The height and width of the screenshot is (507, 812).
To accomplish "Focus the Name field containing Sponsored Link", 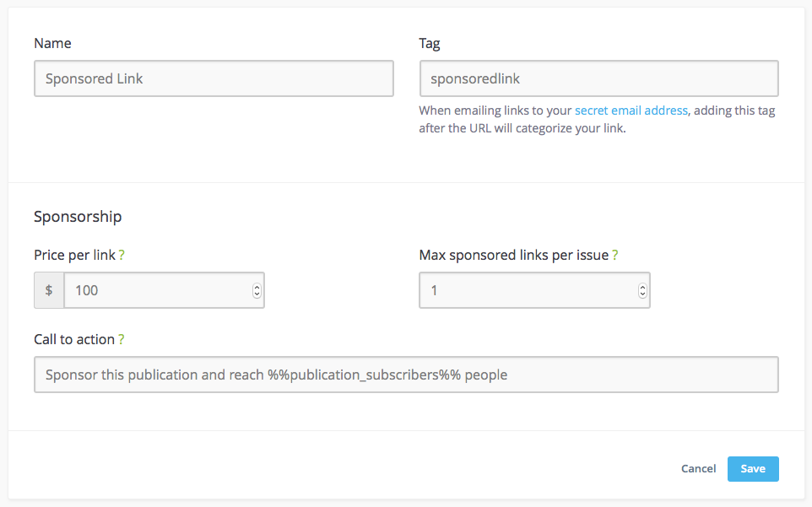I will coord(214,78).
